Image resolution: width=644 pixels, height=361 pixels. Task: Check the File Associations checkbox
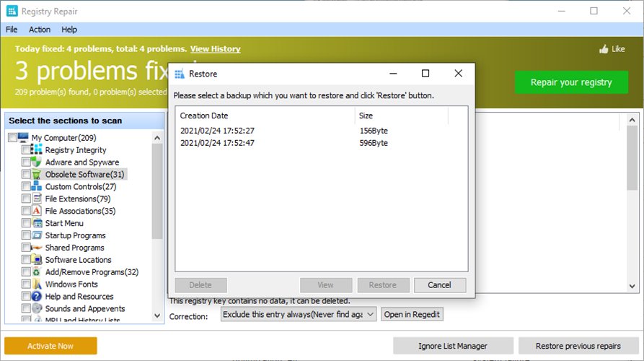tap(26, 211)
